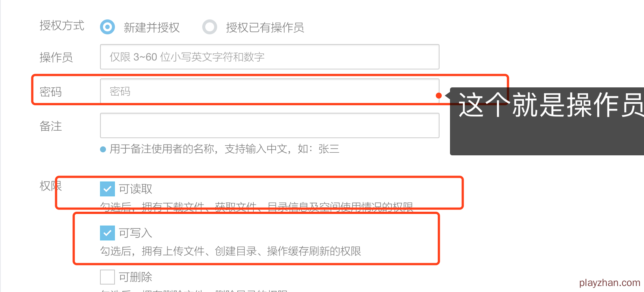This screenshot has width=644, height=292.
Task: Click the red annotation dot beside password field
Action: coord(439,96)
